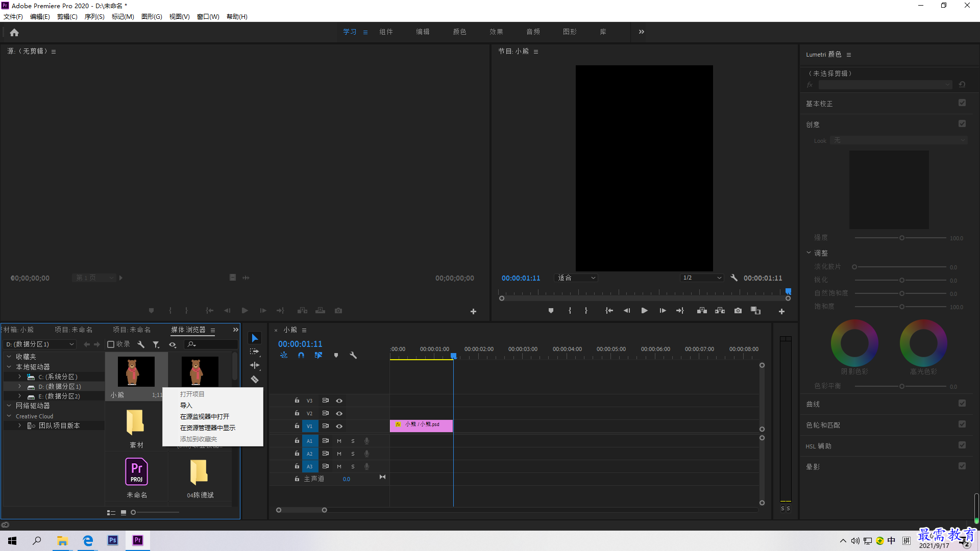This screenshot has height=551, width=980.
Task: Collapse the 本地驱动器 tree node
Action: pos(9,366)
